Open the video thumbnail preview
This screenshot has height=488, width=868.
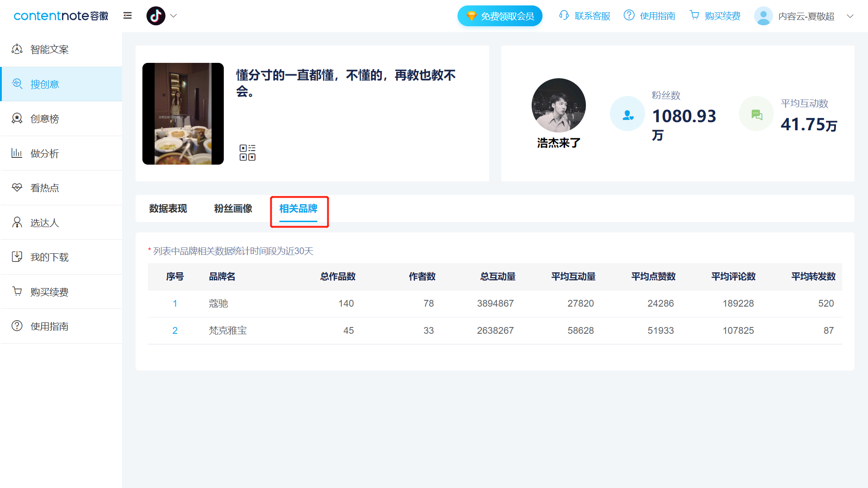point(183,114)
